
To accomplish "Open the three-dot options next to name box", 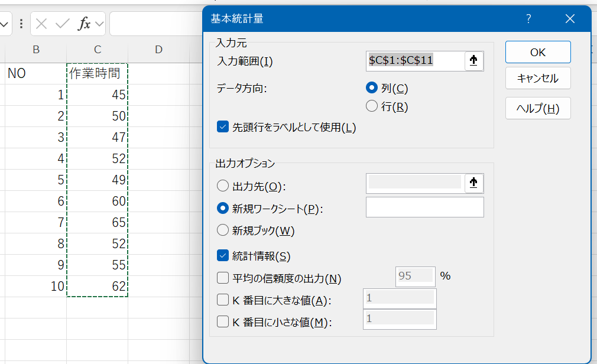I will 22,24.
